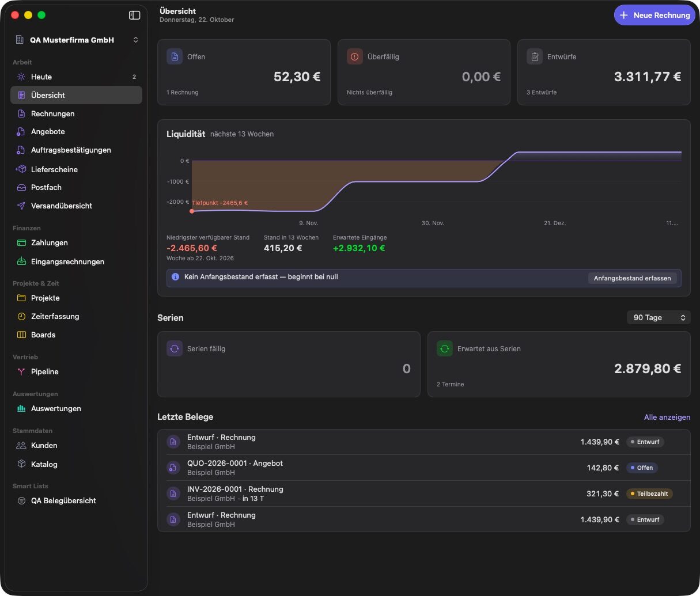Create a Neue Rechnung
This screenshot has height=596, width=700.
(x=654, y=16)
